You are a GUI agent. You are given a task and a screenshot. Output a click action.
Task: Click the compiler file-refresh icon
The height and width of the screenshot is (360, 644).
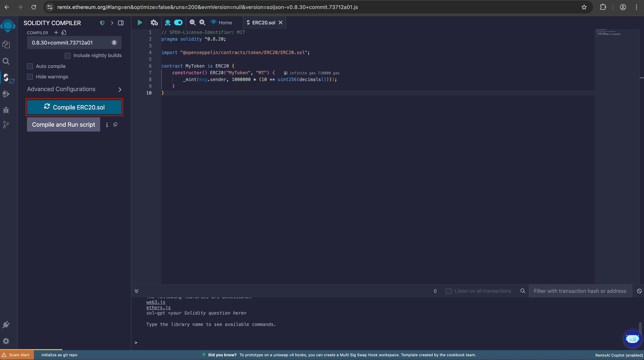[x=64, y=33]
